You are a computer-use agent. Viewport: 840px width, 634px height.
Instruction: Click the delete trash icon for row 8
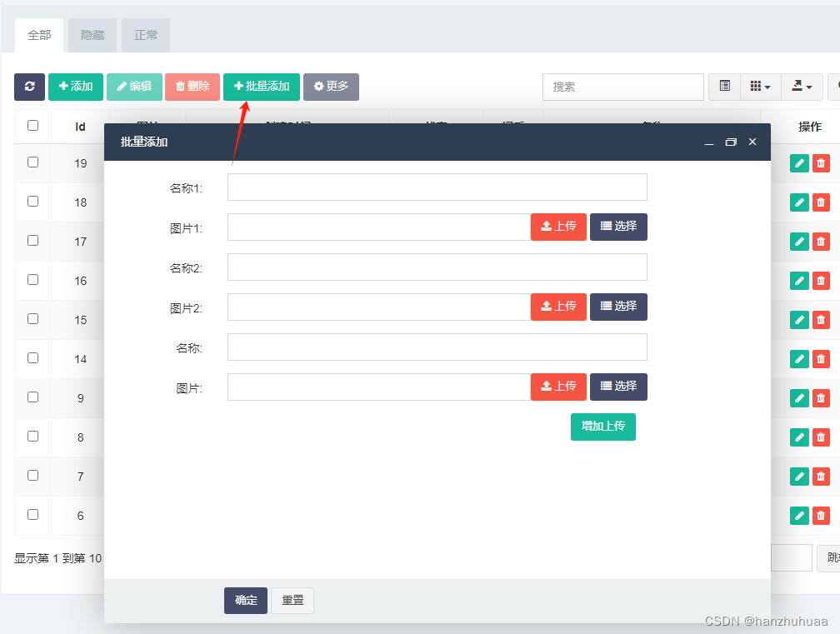(821, 437)
